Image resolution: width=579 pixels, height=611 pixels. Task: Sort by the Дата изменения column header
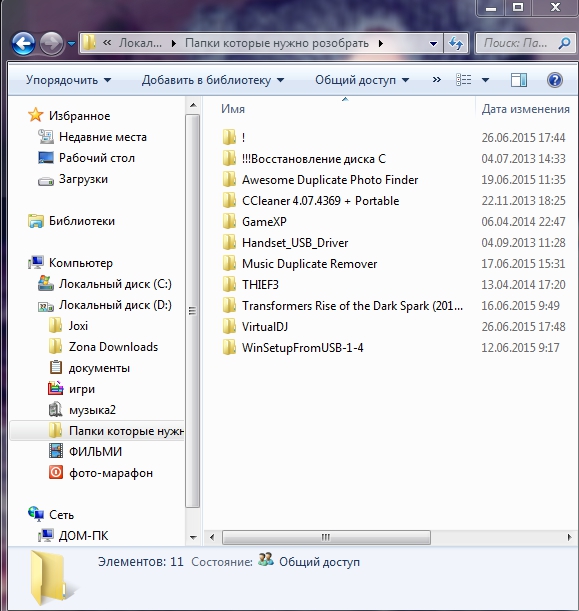[526, 109]
